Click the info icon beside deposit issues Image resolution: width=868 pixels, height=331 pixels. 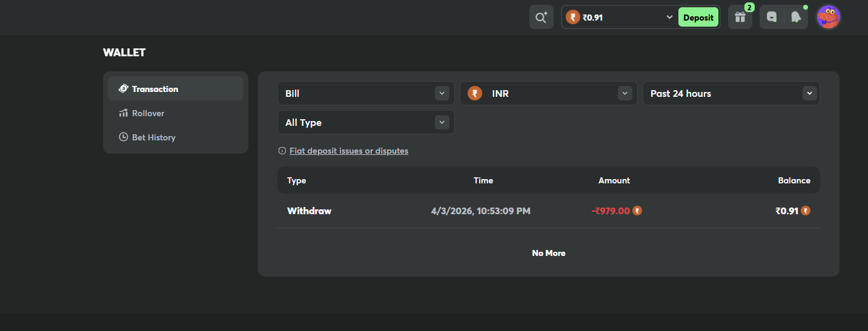coord(282,151)
